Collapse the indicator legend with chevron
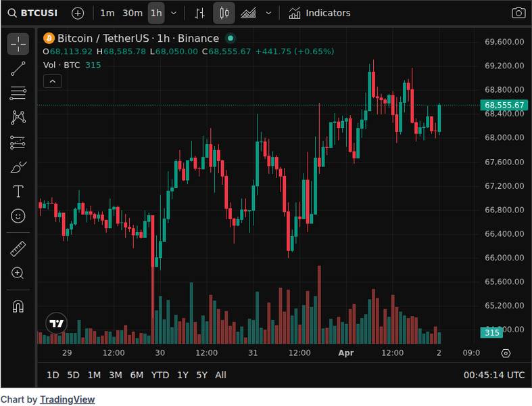This screenshot has height=406, width=532. tap(53, 81)
